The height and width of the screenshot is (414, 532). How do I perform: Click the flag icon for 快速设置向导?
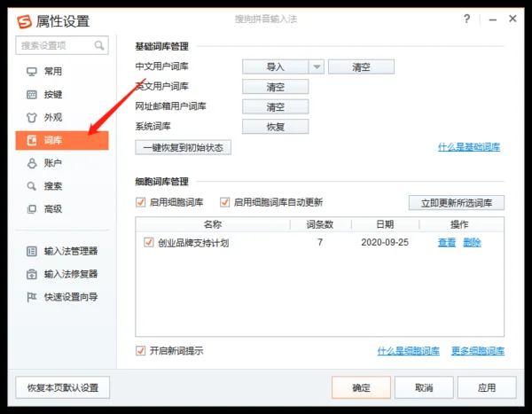(x=32, y=298)
